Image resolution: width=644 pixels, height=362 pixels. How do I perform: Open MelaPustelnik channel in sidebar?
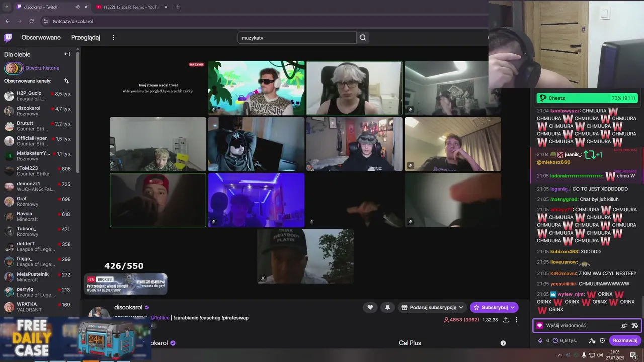click(38, 277)
